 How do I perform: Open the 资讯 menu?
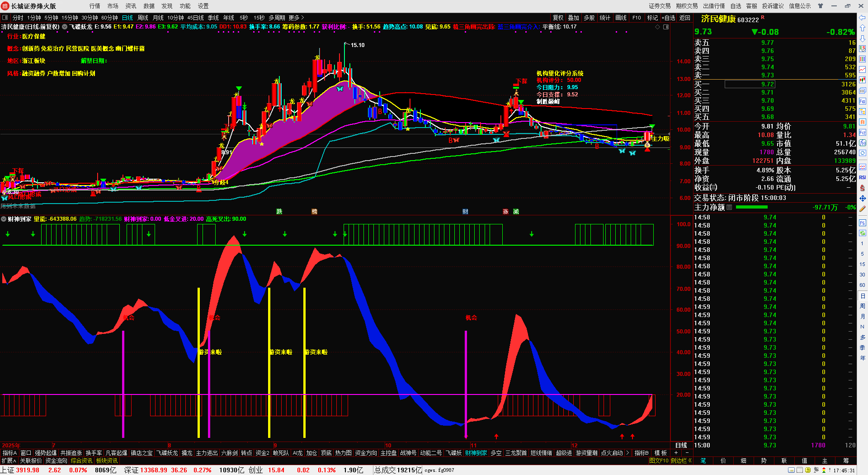(131, 6)
